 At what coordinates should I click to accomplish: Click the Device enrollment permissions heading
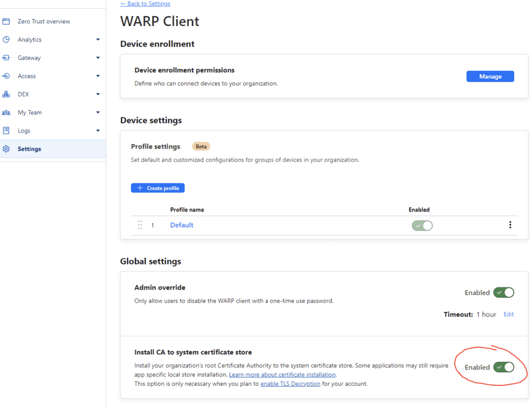point(184,70)
